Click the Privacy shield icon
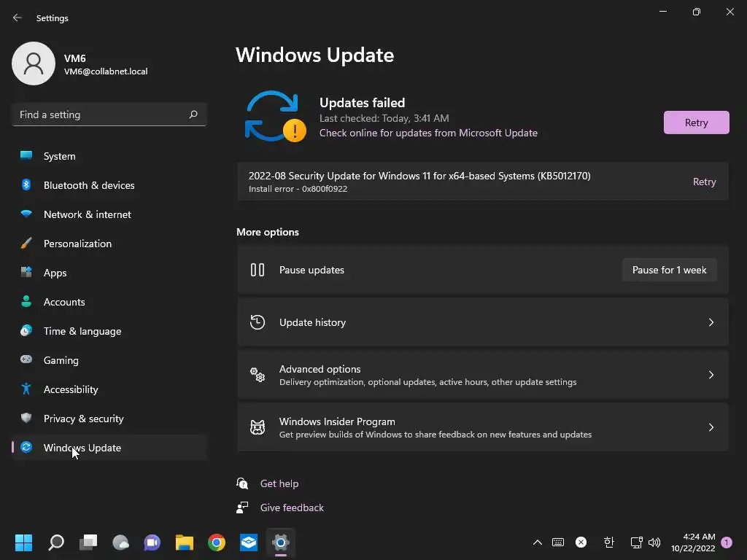The width and height of the screenshot is (747, 560). (26, 418)
